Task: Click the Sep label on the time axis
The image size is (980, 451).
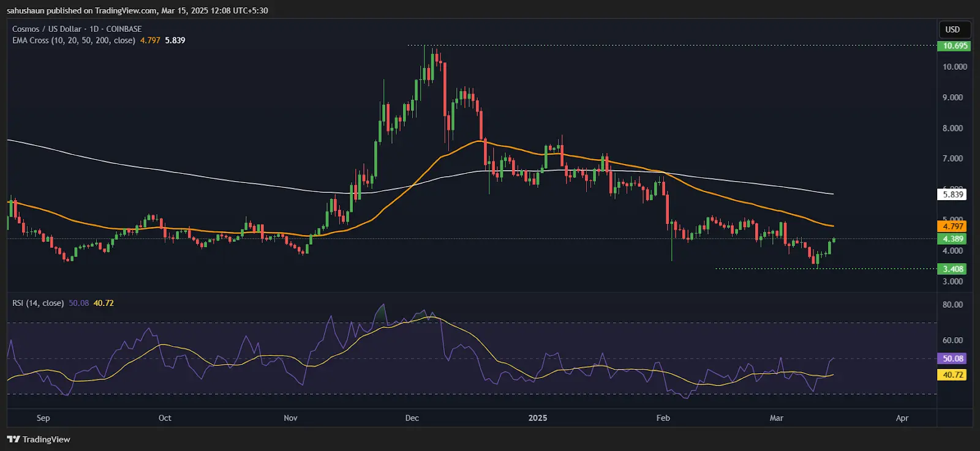Action: pyautogui.click(x=43, y=418)
